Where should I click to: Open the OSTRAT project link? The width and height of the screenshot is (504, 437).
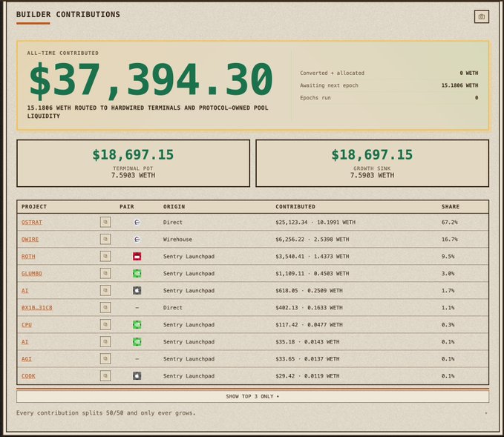click(x=31, y=222)
